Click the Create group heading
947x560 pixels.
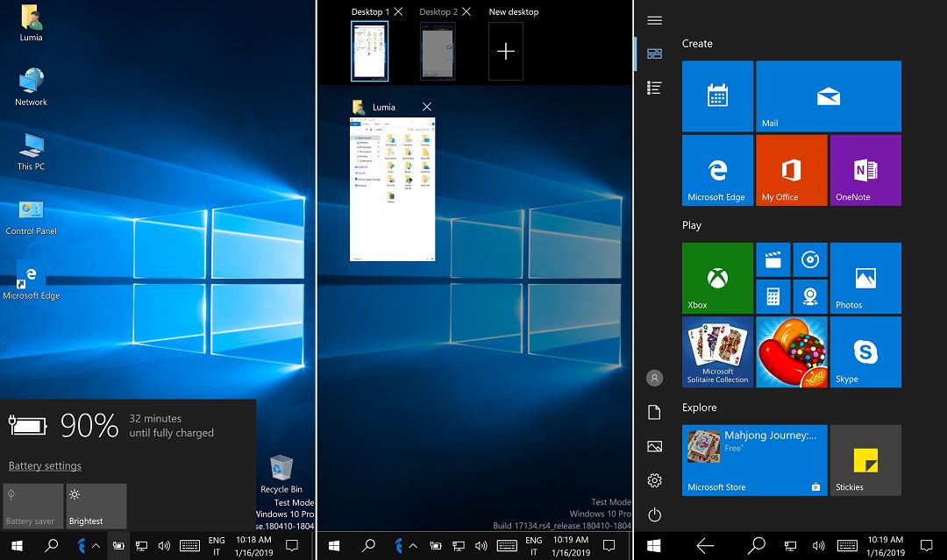coord(697,44)
